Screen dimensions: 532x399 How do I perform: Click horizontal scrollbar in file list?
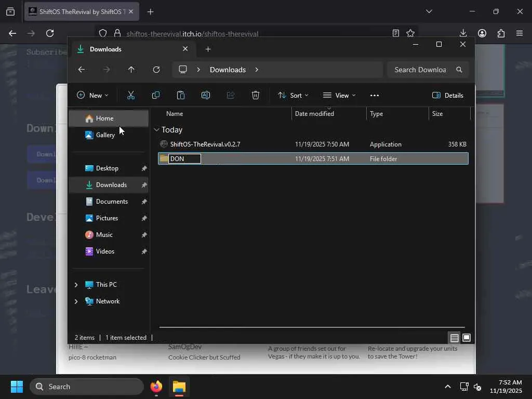(312, 327)
